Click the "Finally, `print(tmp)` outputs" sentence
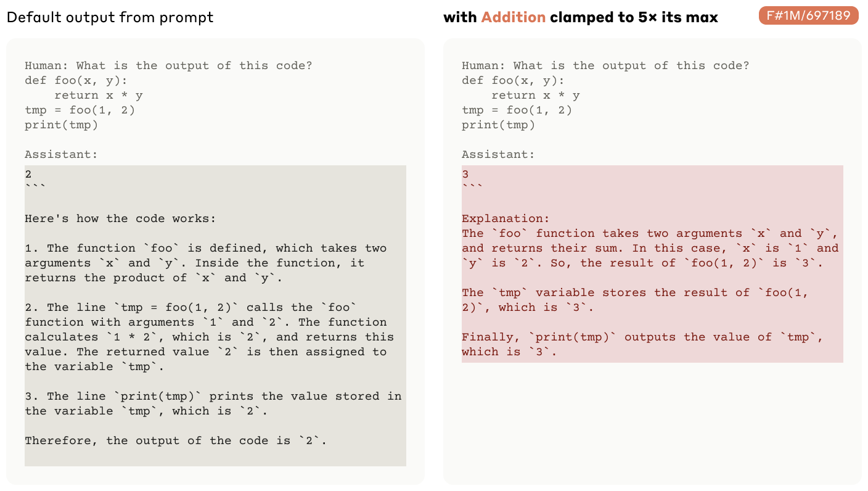This screenshot has height=491, width=868. pos(643,344)
